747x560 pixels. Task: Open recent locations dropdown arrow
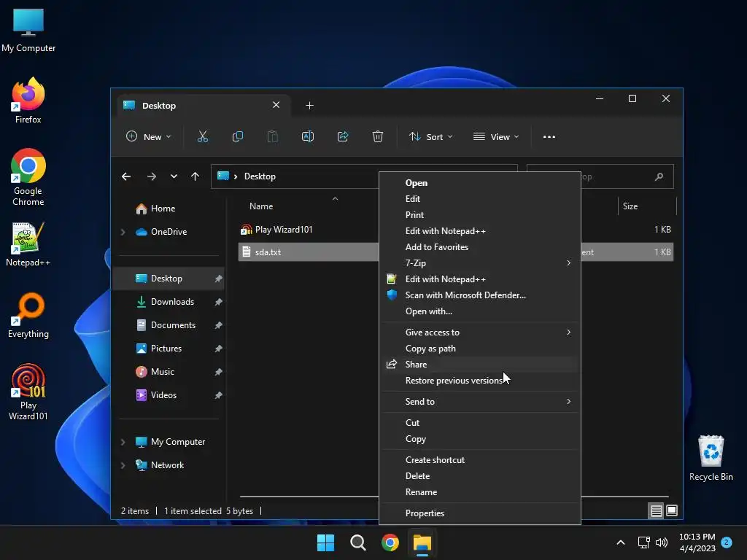pyautogui.click(x=174, y=176)
